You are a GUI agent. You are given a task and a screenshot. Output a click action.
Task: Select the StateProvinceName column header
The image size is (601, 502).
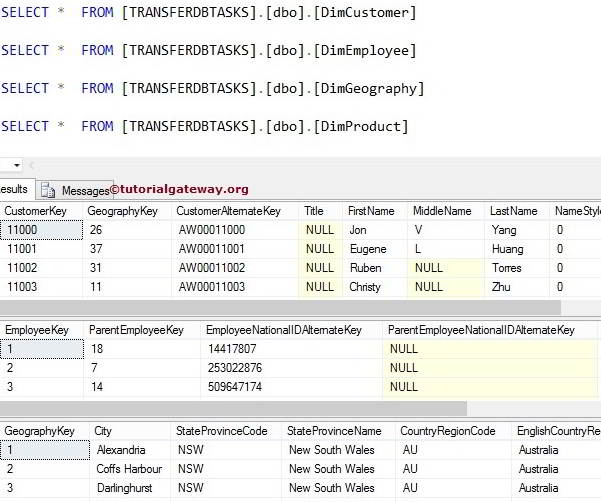338,431
